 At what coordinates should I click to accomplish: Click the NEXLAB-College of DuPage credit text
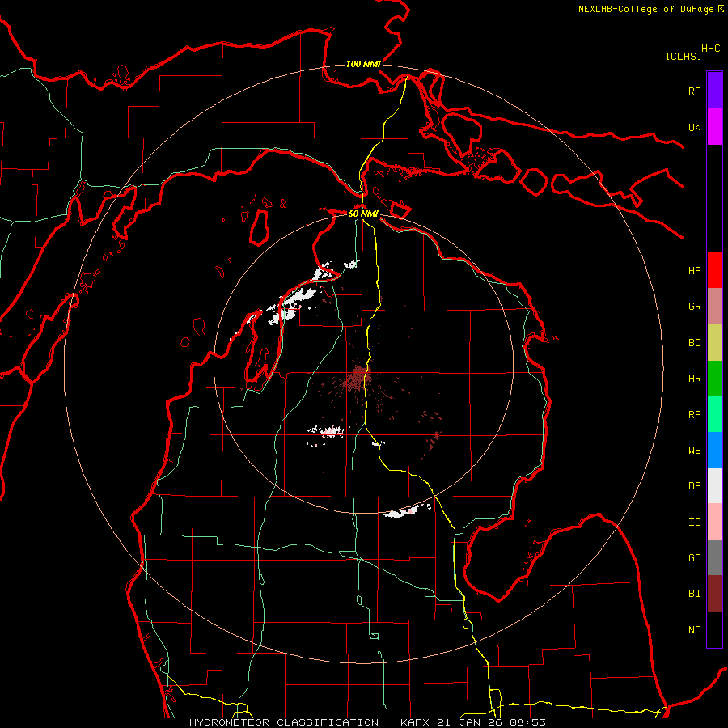point(645,9)
